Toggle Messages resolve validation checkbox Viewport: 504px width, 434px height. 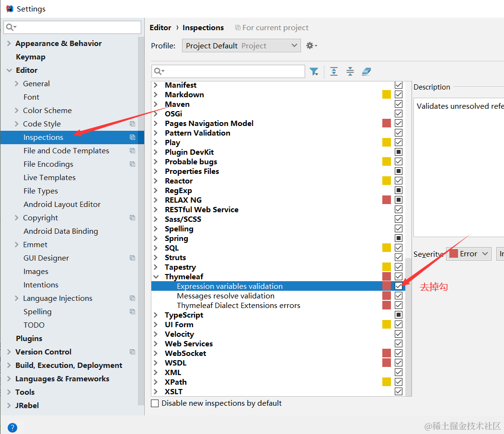[399, 296]
